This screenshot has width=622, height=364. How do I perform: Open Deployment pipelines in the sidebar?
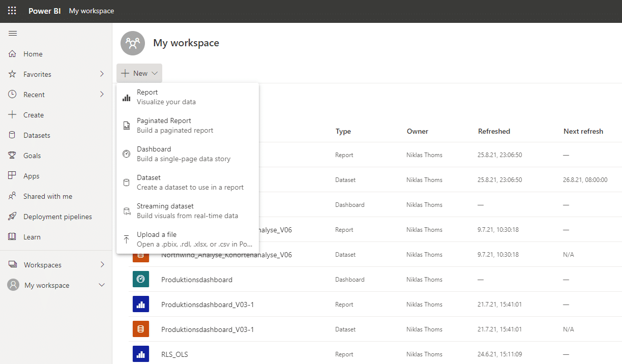56,217
